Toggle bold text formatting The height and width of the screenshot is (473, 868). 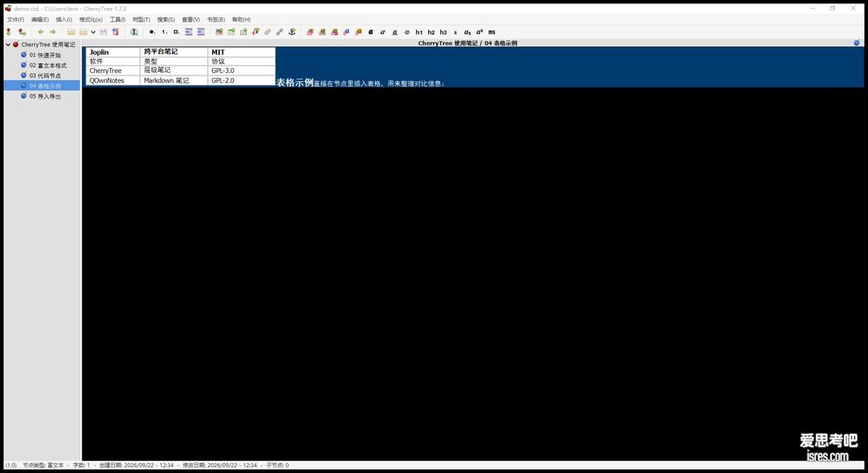(371, 32)
